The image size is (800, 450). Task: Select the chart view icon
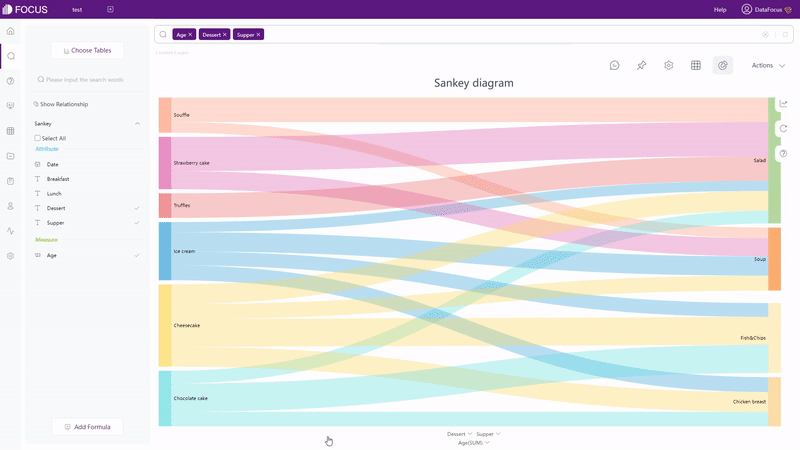tap(722, 65)
